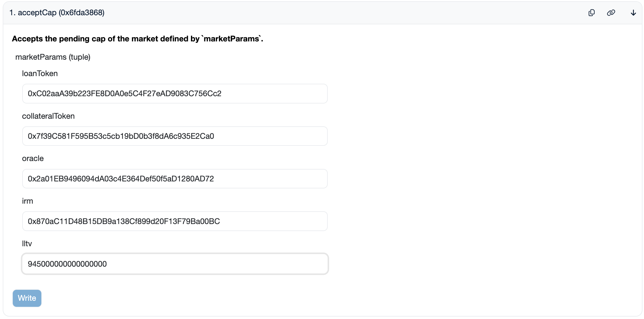644x319 pixels.
Task: Click the lltv field label
Action: tap(27, 244)
